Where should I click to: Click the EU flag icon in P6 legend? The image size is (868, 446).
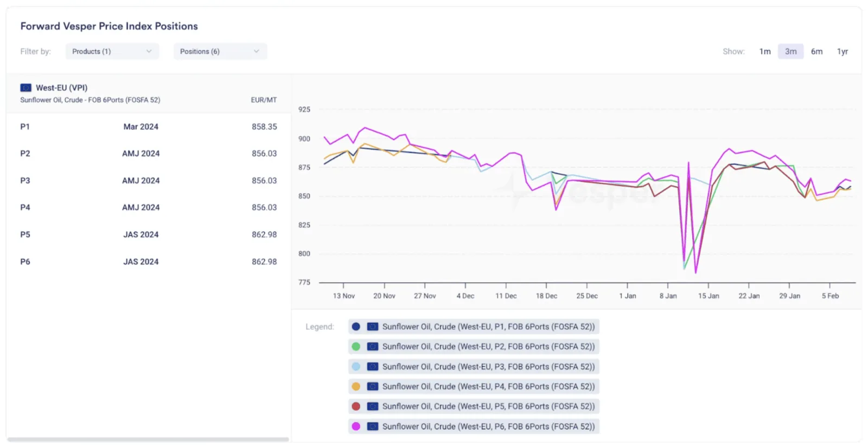[373, 426]
